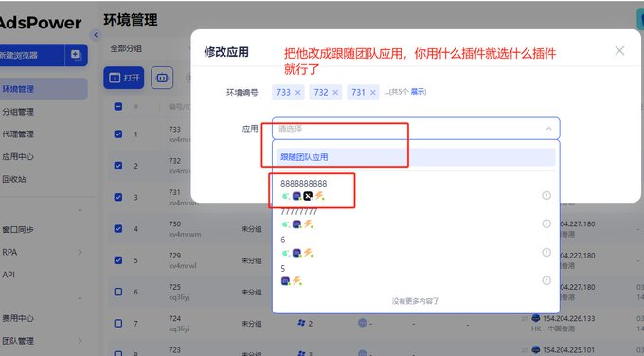
Task: Collapse the 应用 dropdown using its arrow
Action: coord(548,129)
